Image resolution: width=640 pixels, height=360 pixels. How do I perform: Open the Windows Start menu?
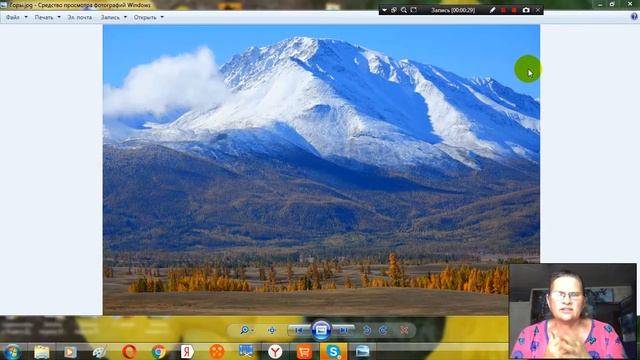point(13,351)
